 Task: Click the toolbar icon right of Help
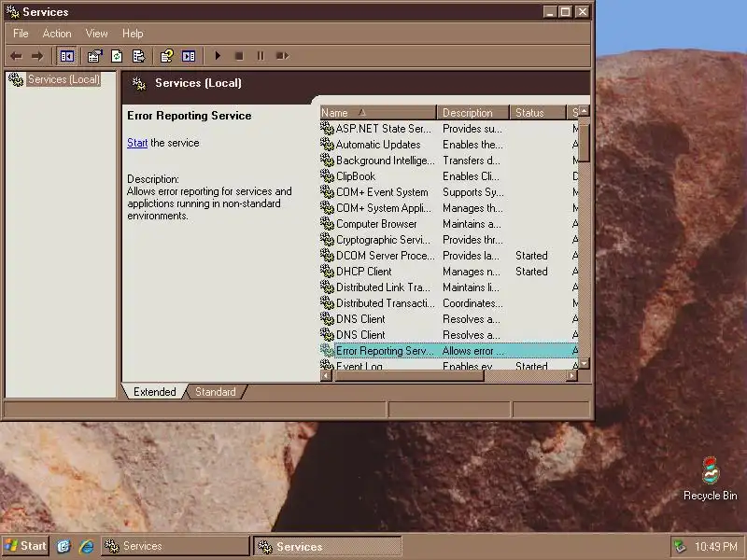tap(189, 56)
